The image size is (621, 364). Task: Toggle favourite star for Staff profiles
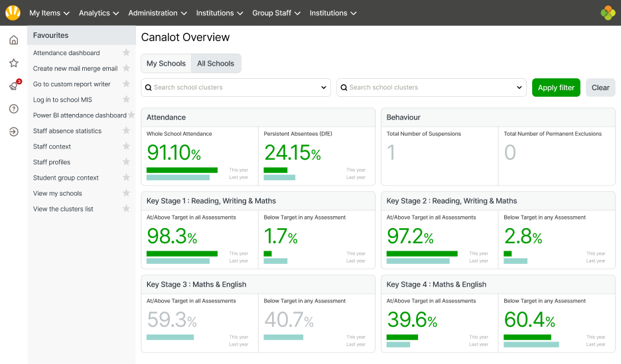(126, 162)
